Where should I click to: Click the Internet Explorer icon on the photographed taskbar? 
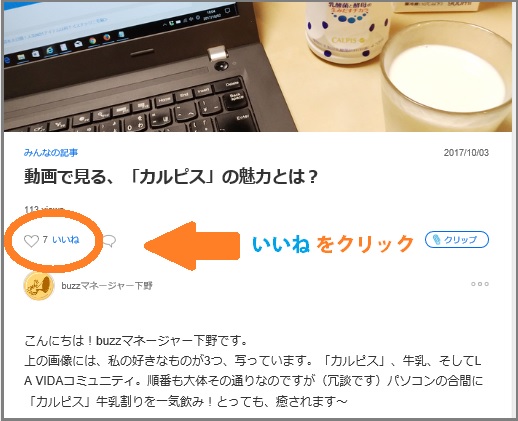pyautogui.click(x=50, y=50)
